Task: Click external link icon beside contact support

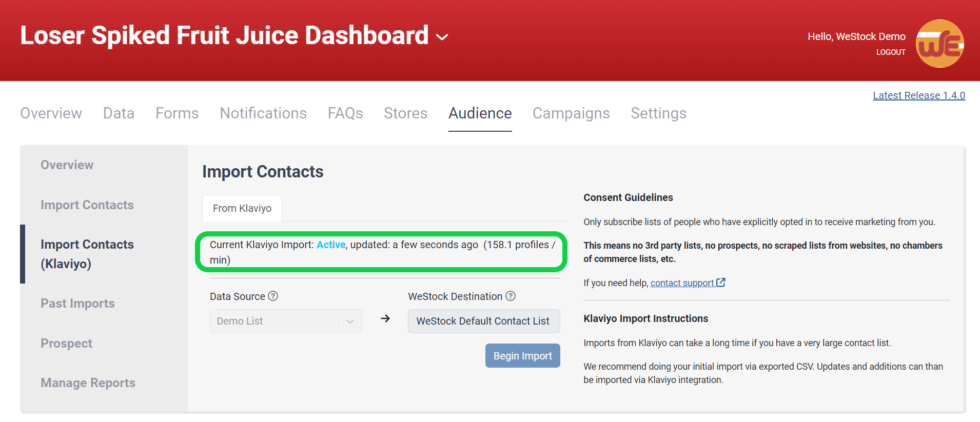Action: coord(721,283)
